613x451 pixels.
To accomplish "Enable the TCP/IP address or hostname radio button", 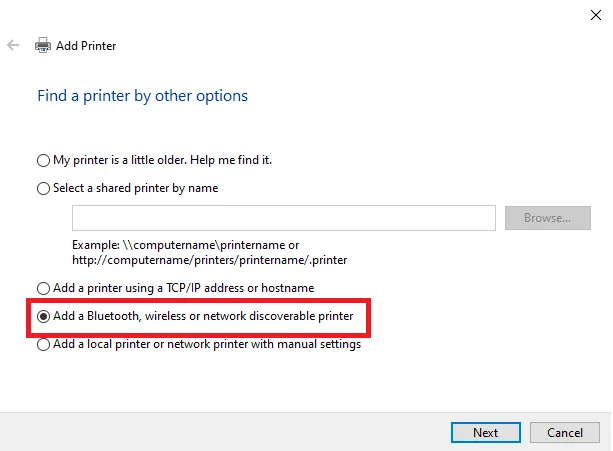I will click(43, 288).
